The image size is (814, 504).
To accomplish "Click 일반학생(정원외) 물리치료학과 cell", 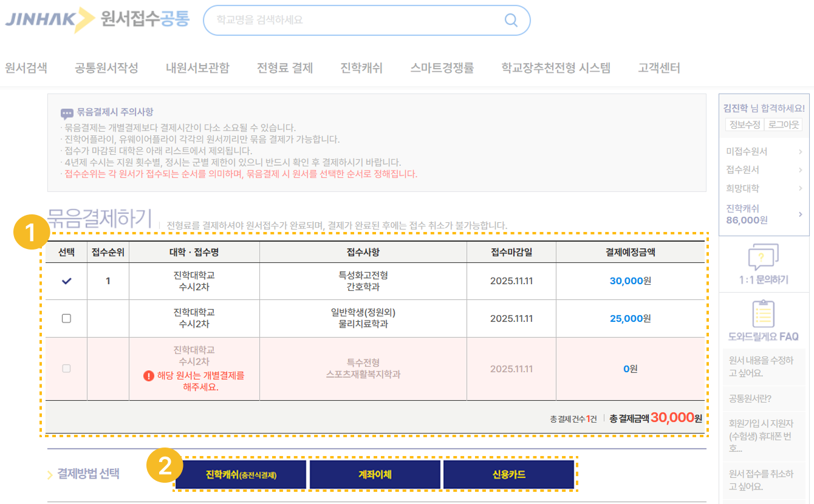I will click(363, 318).
